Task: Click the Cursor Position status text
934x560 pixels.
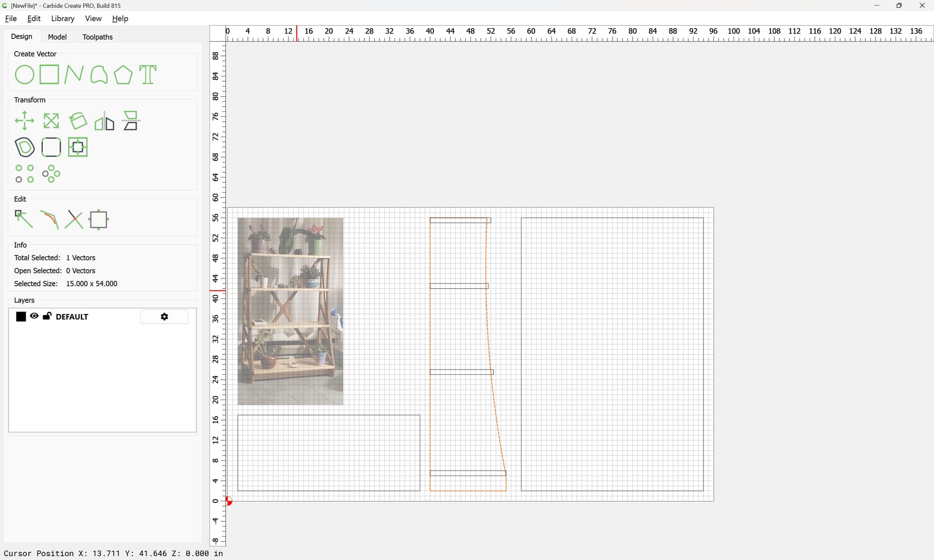Action: coord(113,554)
